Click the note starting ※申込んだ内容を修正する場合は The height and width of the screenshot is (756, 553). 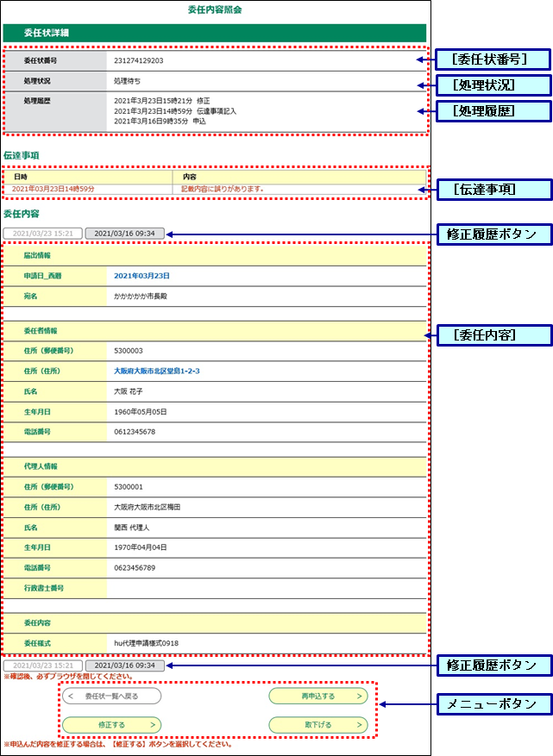point(118,745)
